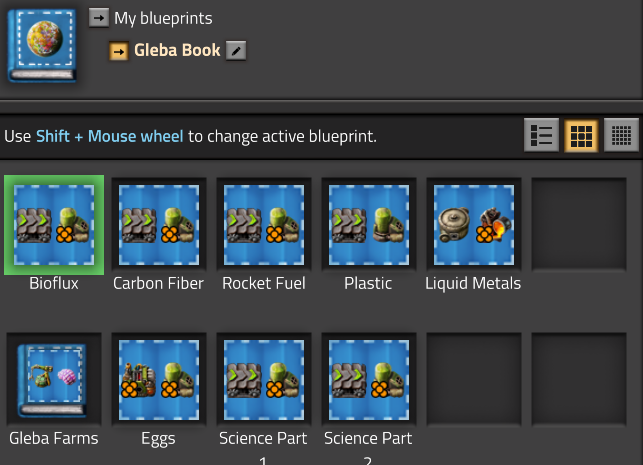Image resolution: width=643 pixels, height=465 pixels.
Task: Switch to small dense grid view
Action: [x=621, y=135]
